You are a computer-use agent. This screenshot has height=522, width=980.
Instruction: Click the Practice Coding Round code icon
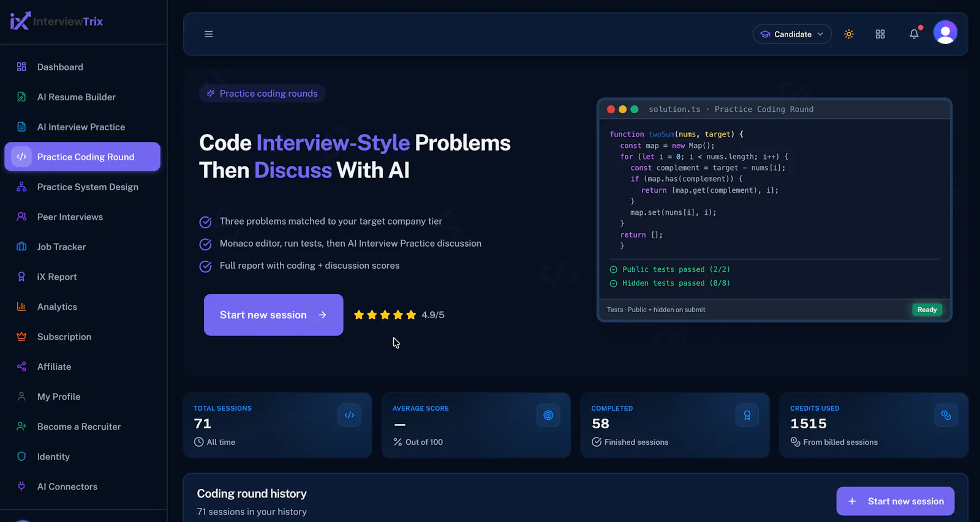coord(21,157)
